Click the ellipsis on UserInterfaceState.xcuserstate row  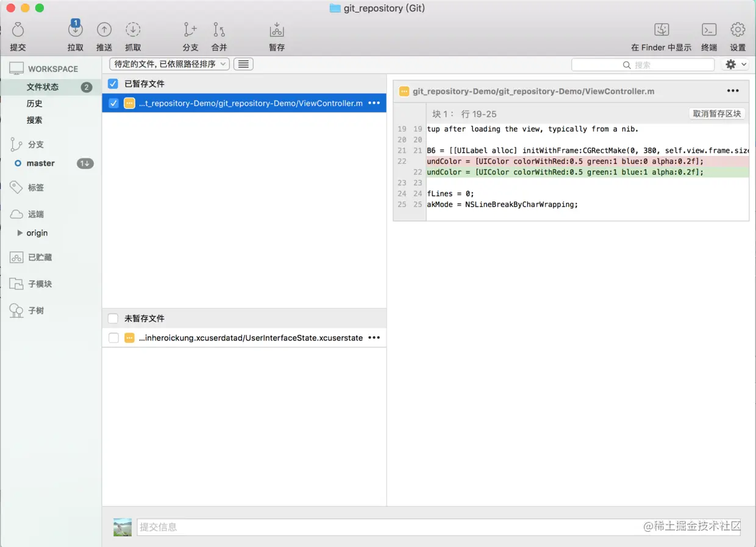pyautogui.click(x=374, y=337)
